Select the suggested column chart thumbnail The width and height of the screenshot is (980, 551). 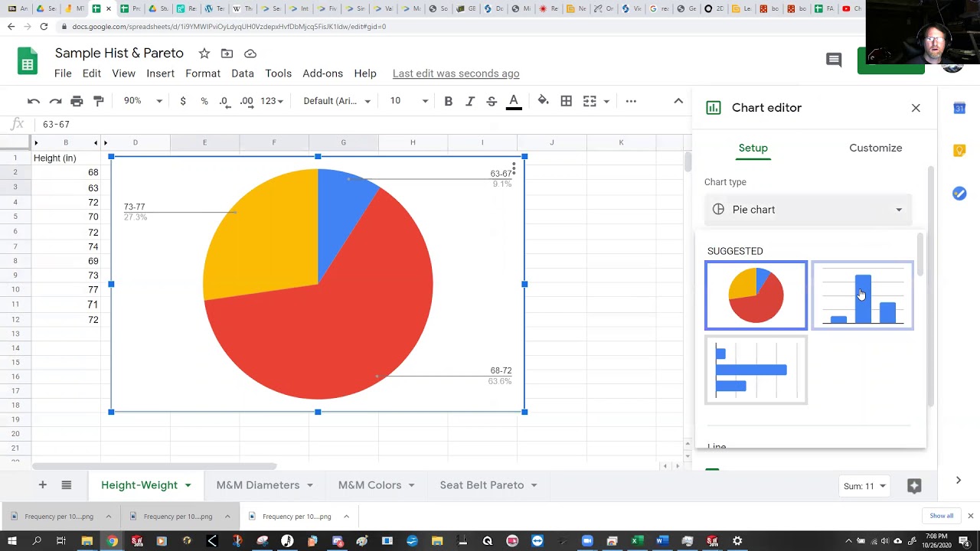[863, 295]
